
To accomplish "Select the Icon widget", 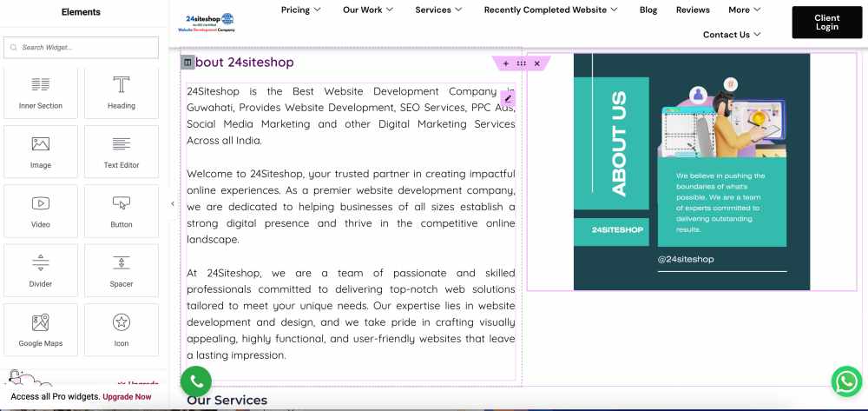I will click(x=122, y=329).
